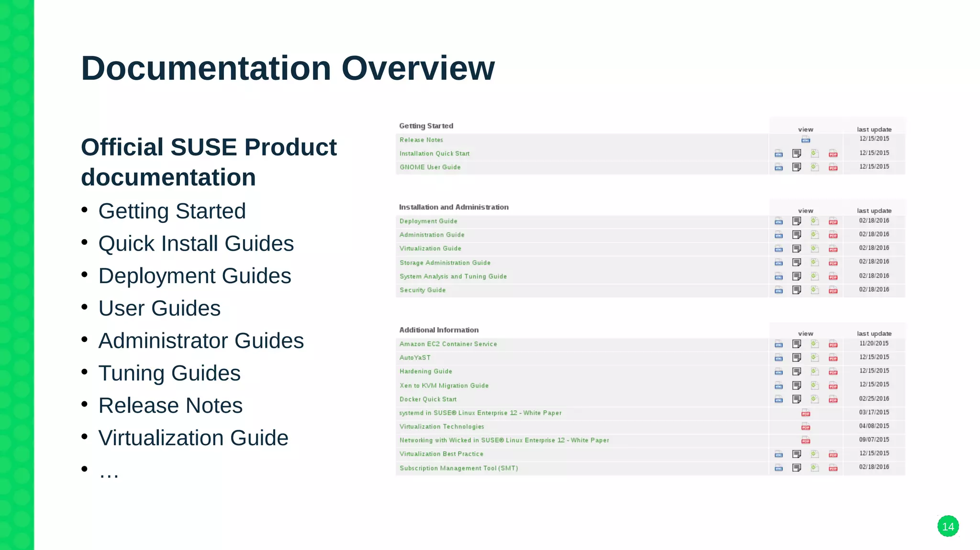Open PDF icon for Deployment Guide
980x550 pixels.
click(x=833, y=221)
